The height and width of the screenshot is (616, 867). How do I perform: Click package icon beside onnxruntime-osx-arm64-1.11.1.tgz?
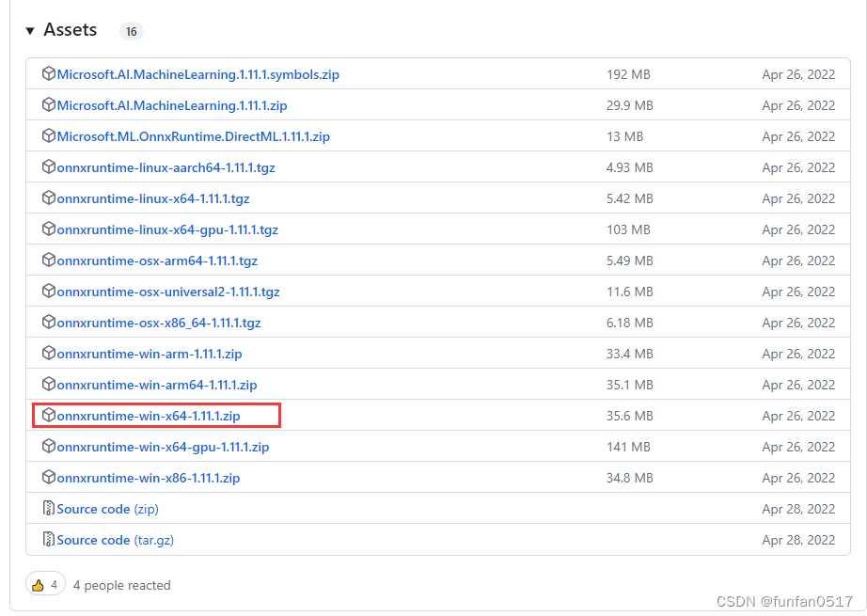(49, 260)
